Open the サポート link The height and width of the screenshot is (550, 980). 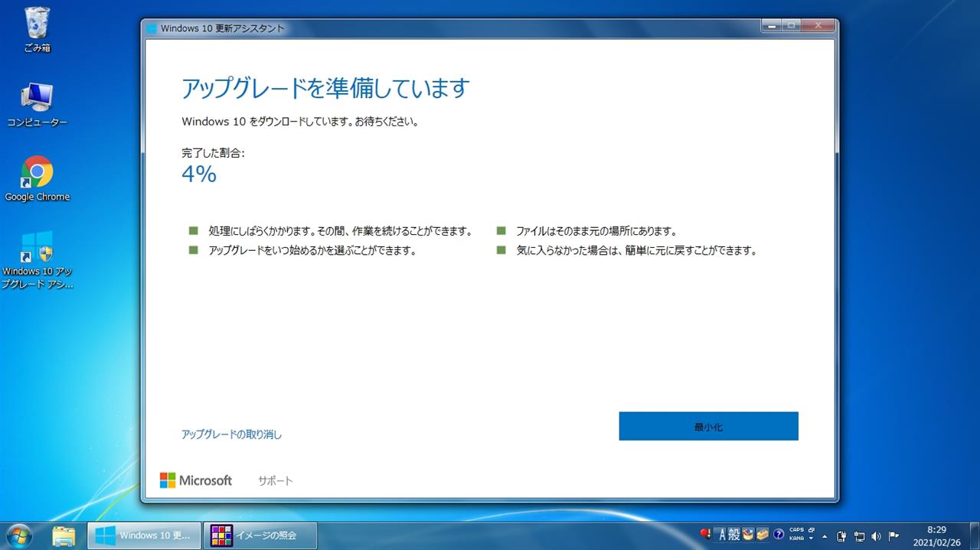(x=275, y=480)
